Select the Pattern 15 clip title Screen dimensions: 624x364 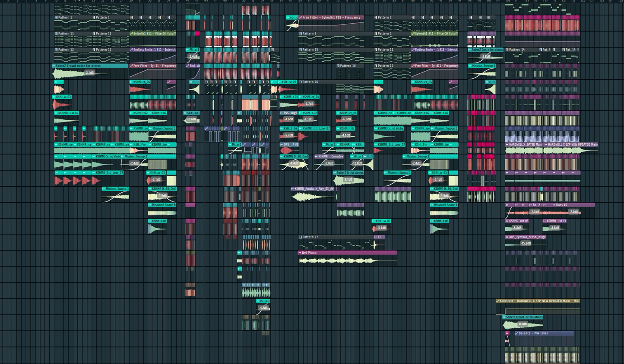tap(310, 50)
